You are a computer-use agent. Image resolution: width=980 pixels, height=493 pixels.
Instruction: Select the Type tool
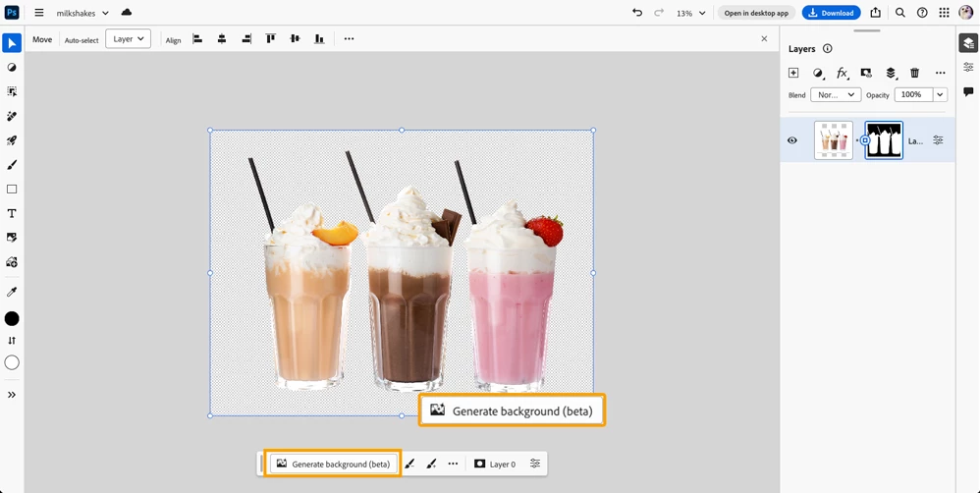(12, 213)
